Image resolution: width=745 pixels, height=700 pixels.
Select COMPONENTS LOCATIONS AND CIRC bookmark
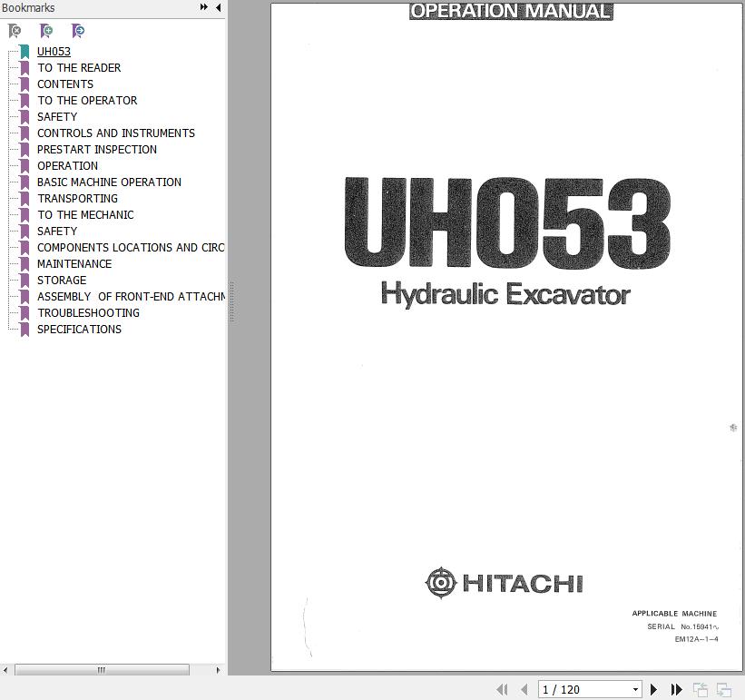(x=131, y=248)
